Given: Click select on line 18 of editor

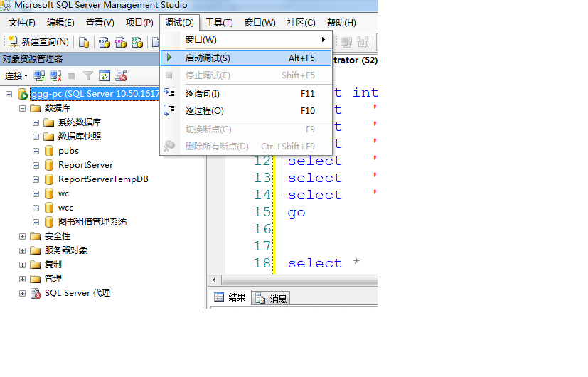Looking at the screenshot, I should (x=315, y=263).
